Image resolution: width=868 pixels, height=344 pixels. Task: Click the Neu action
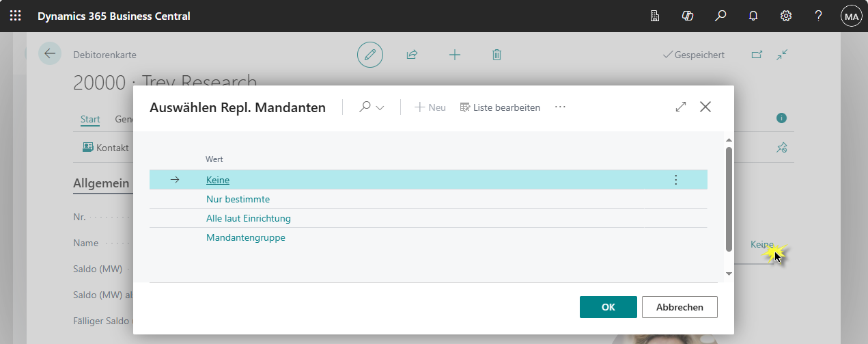tap(430, 107)
